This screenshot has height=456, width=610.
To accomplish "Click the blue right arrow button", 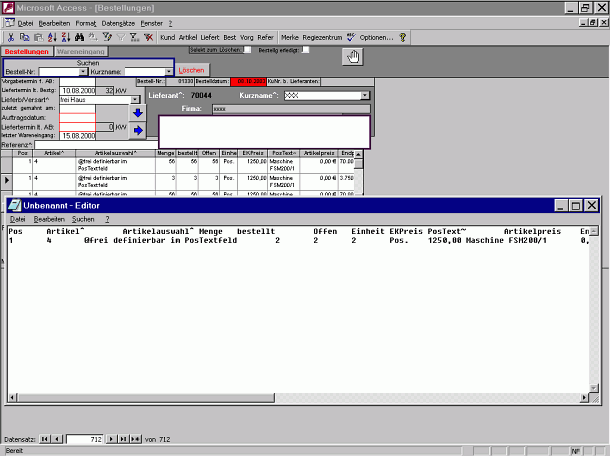I will coord(137,129).
